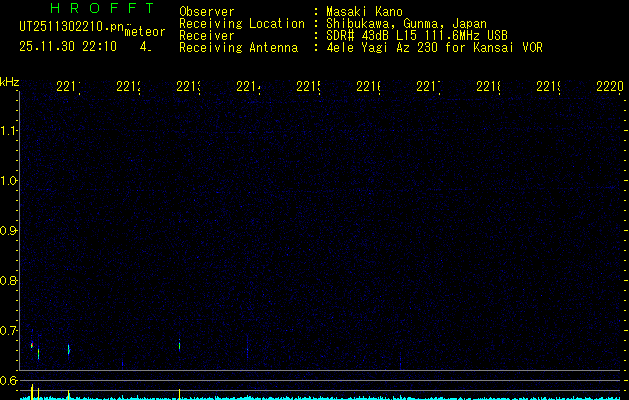Click the 2219 time axis label

549,86
